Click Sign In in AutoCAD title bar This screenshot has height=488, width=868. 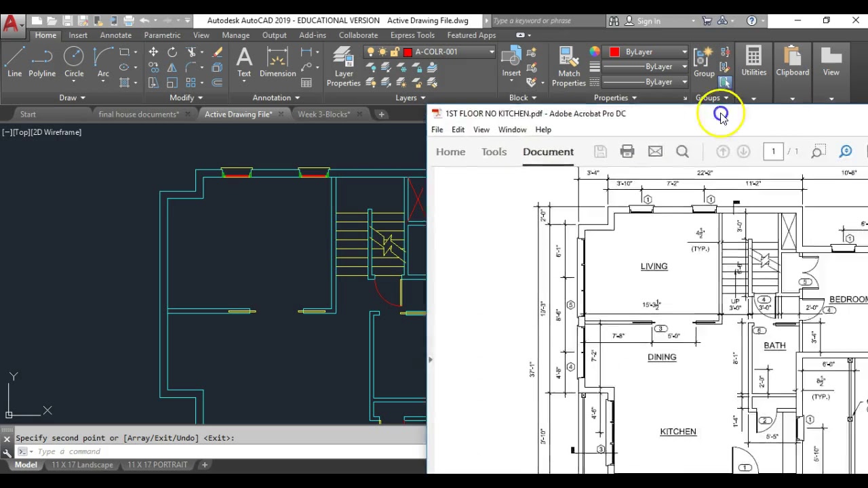pyautogui.click(x=642, y=21)
